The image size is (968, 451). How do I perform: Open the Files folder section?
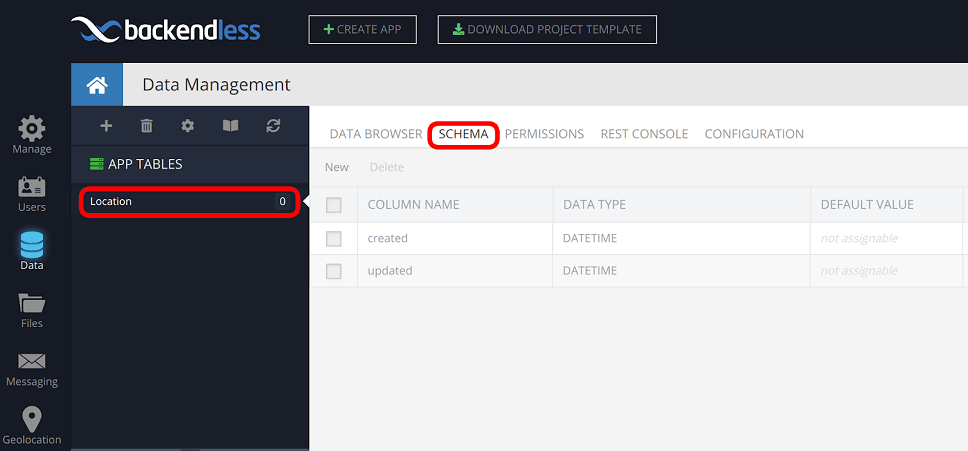click(31, 311)
